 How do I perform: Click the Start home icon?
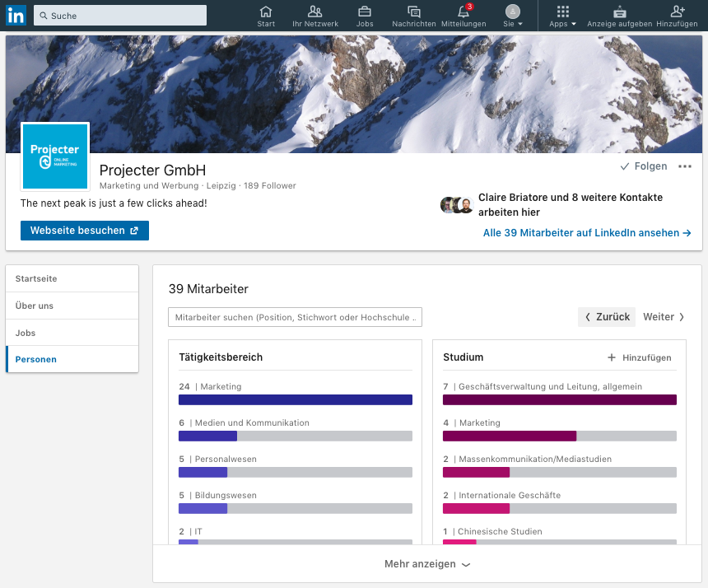point(266,16)
